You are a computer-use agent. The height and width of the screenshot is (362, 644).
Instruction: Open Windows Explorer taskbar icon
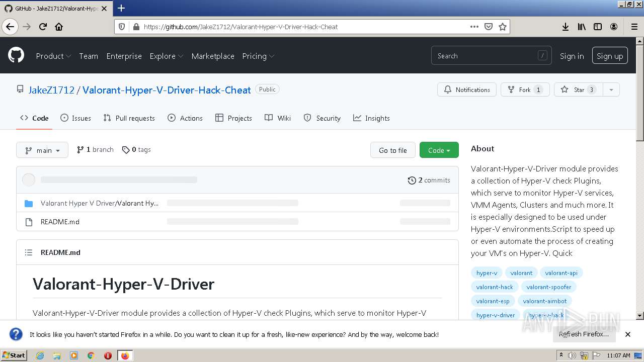click(57, 355)
